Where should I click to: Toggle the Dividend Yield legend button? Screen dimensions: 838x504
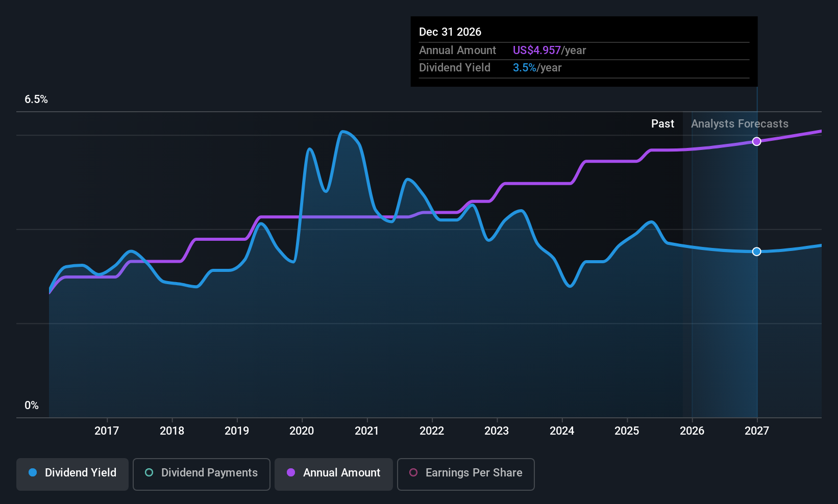click(x=72, y=474)
